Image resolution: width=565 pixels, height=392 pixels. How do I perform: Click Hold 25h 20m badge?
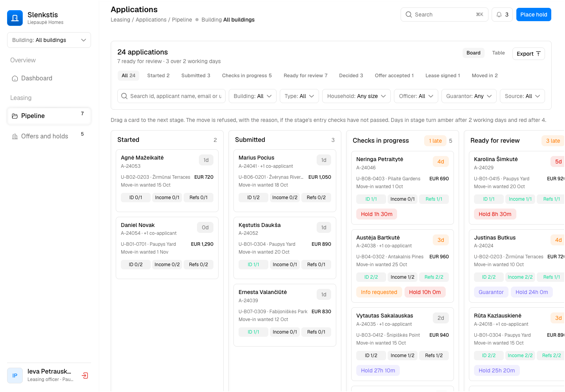(x=497, y=370)
